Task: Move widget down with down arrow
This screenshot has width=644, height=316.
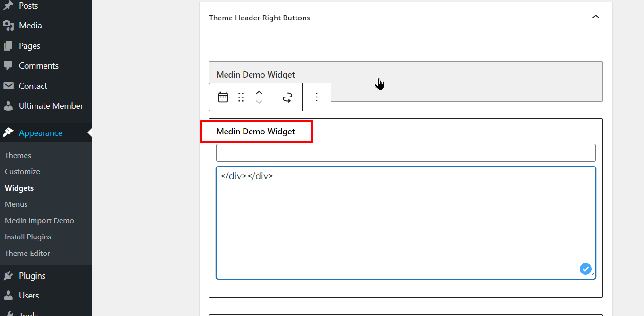Action: tap(259, 102)
